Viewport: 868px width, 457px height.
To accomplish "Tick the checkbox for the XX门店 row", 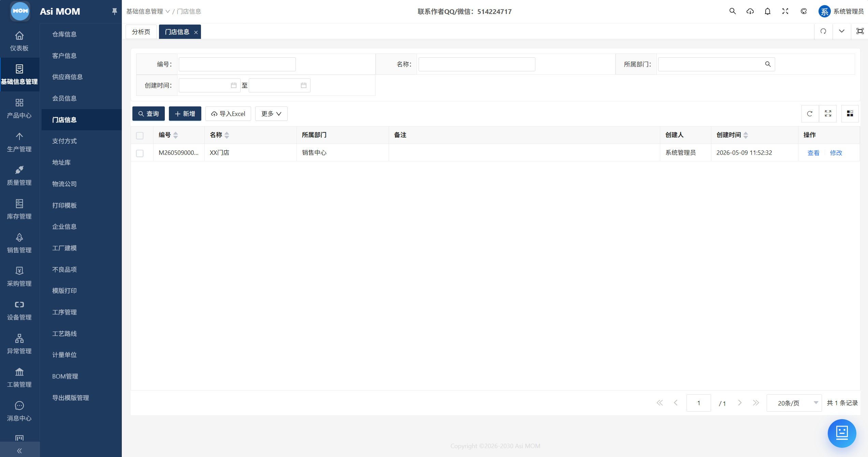I will point(140,153).
